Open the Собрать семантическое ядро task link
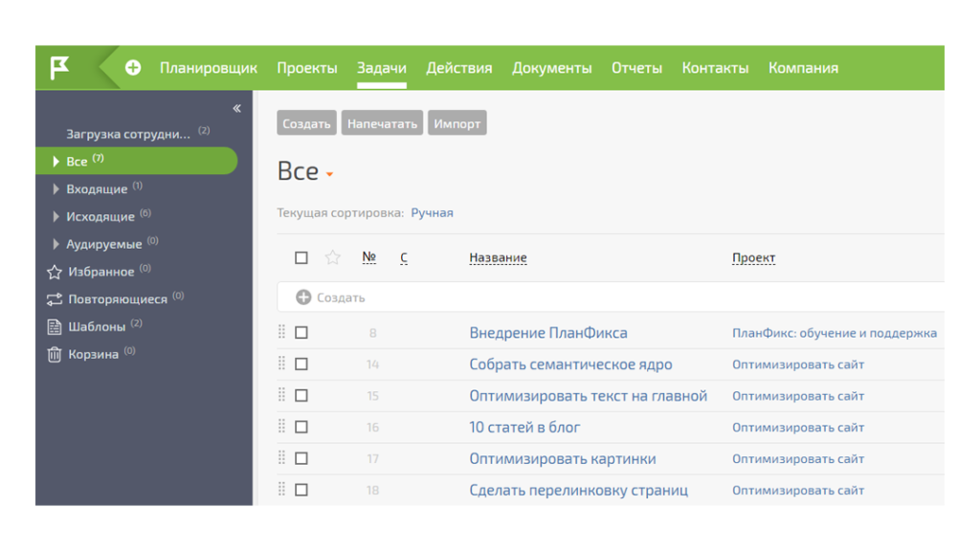The height and width of the screenshot is (551, 980). pos(570,364)
